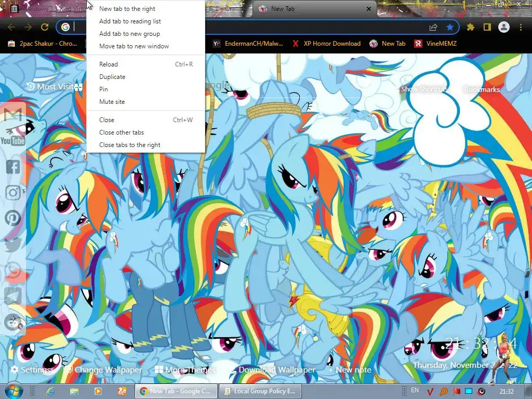Open WhatsApp sidebar icon
This screenshot has width=532, height=399.
(13, 271)
